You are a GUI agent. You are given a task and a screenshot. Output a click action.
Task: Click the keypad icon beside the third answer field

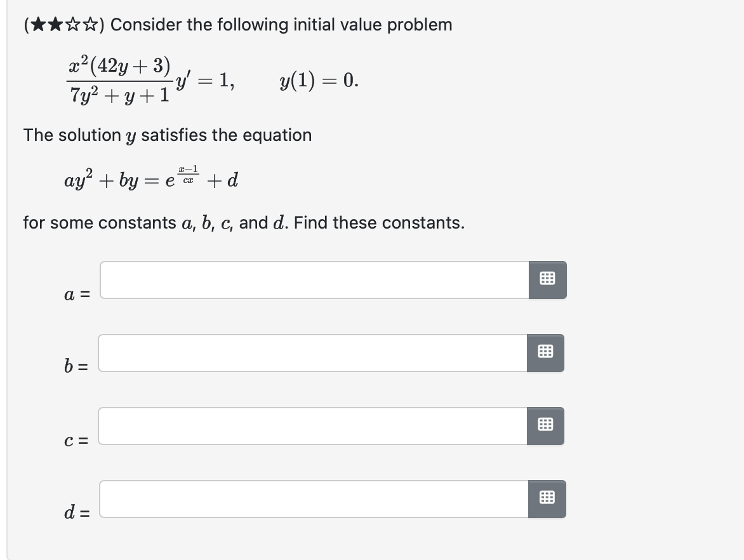pyautogui.click(x=547, y=426)
